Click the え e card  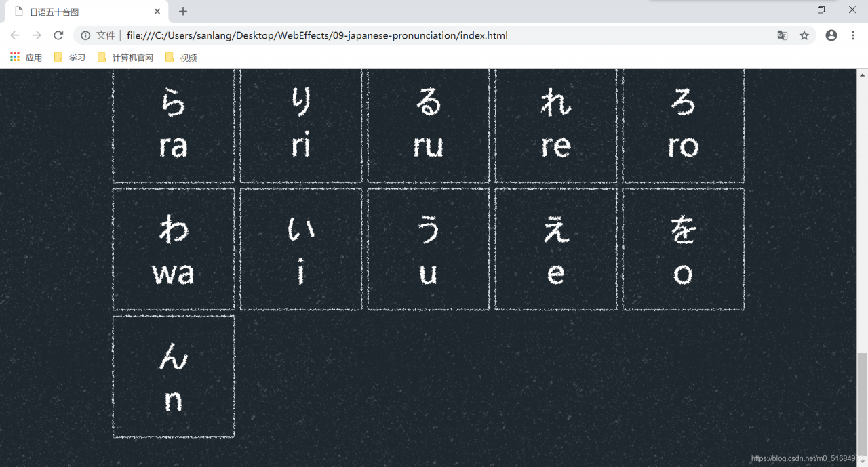(x=556, y=249)
